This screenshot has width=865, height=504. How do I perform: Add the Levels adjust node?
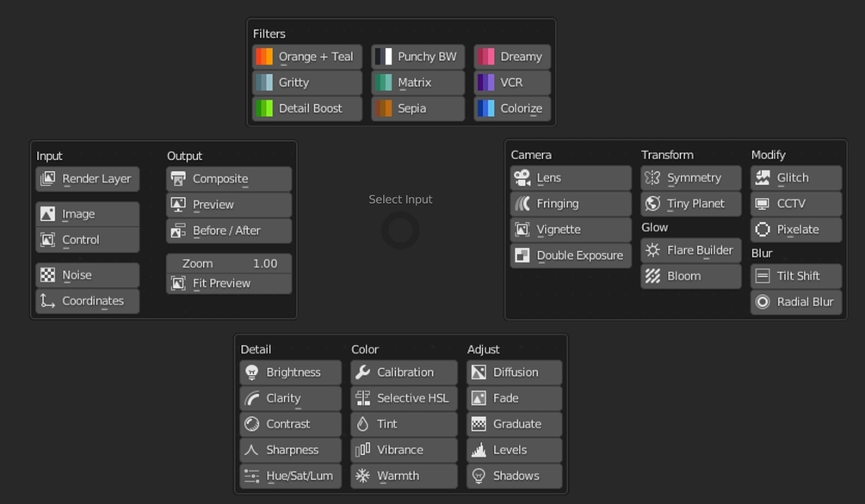[x=514, y=450]
